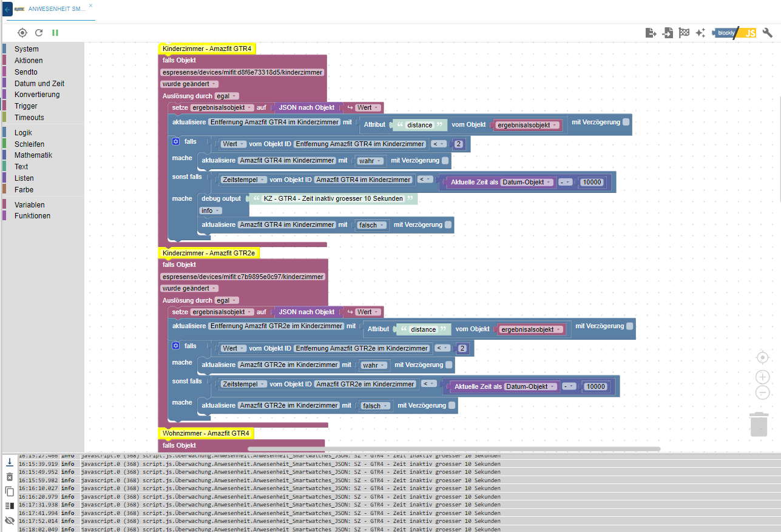Image resolution: width=781 pixels, height=532 pixels.
Task: Open the Timeouts toolbox category
Action: coord(30,118)
